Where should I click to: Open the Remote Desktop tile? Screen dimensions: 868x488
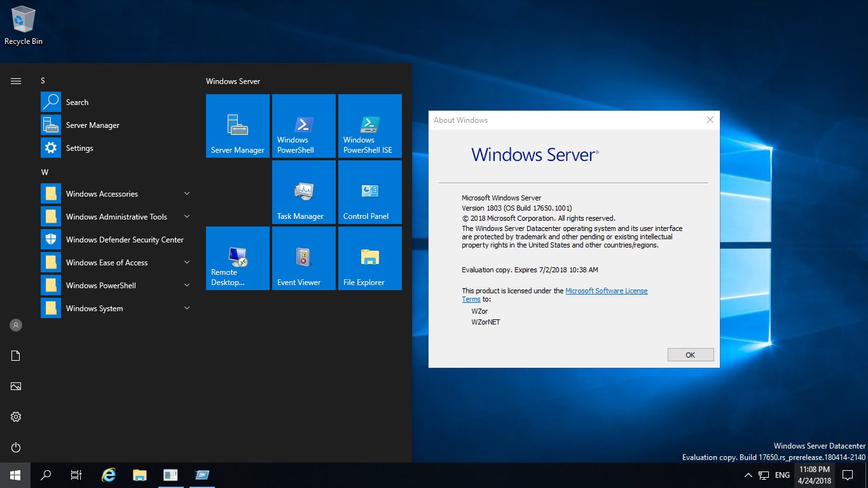tap(237, 258)
